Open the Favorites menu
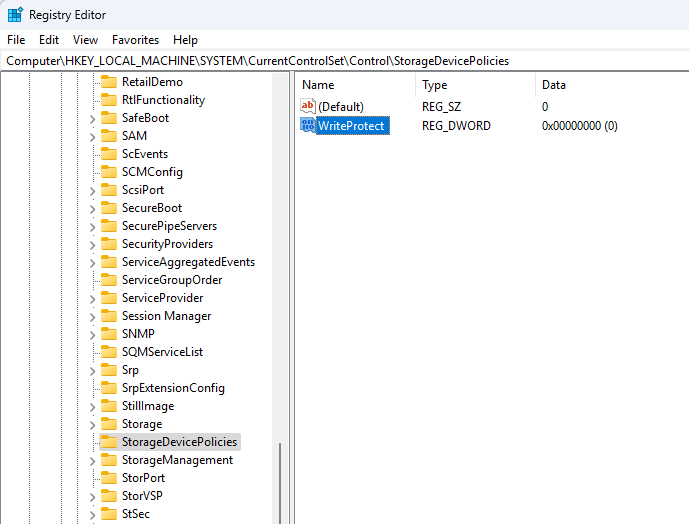Screen dimensions: 689x524 pos(135,40)
